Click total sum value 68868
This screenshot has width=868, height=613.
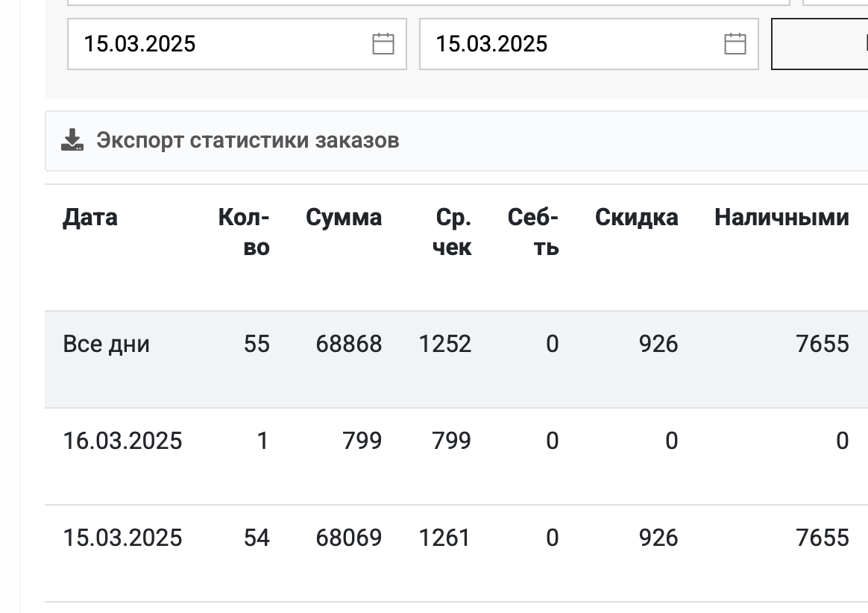(x=349, y=345)
